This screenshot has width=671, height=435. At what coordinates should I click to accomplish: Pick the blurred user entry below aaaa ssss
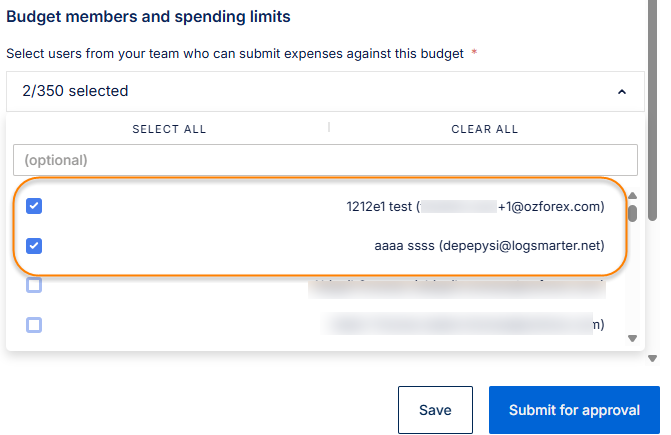click(x=456, y=287)
